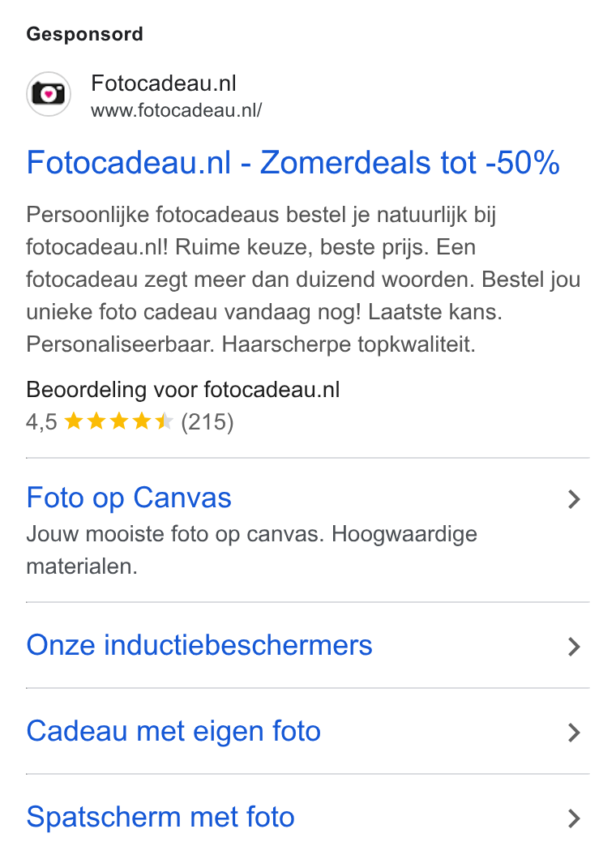Image resolution: width=616 pixels, height=859 pixels.
Task: Click the Gesponsord label
Action: tap(85, 34)
